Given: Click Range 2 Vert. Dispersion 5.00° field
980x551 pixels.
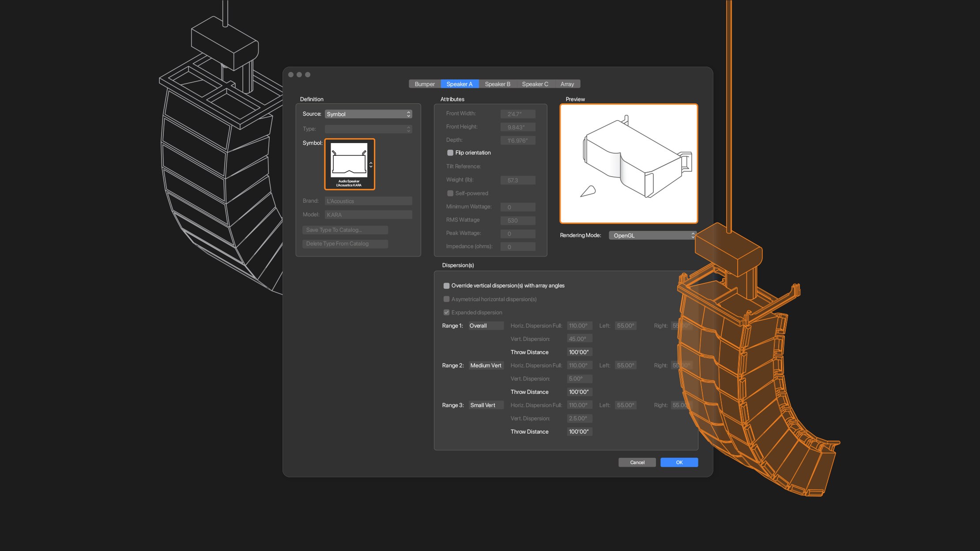Looking at the screenshot, I should coord(580,378).
